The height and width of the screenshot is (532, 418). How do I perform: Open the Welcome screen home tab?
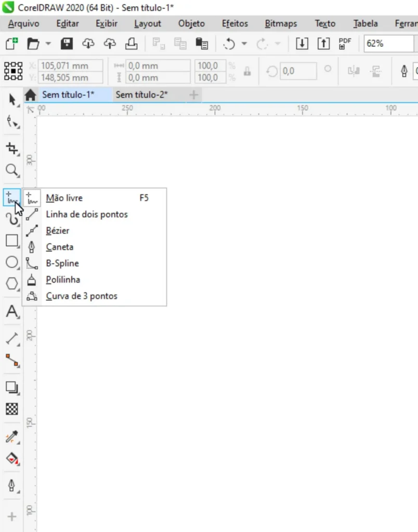(x=31, y=95)
